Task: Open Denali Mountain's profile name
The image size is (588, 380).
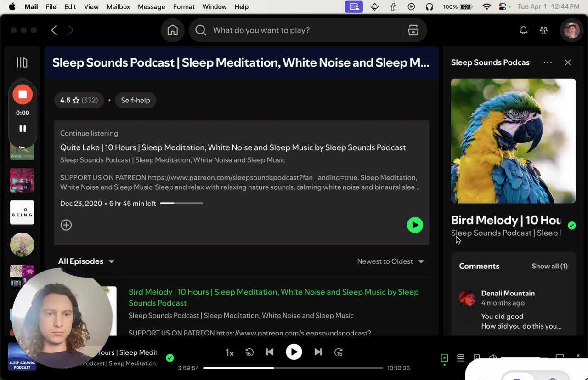Action: tap(508, 293)
